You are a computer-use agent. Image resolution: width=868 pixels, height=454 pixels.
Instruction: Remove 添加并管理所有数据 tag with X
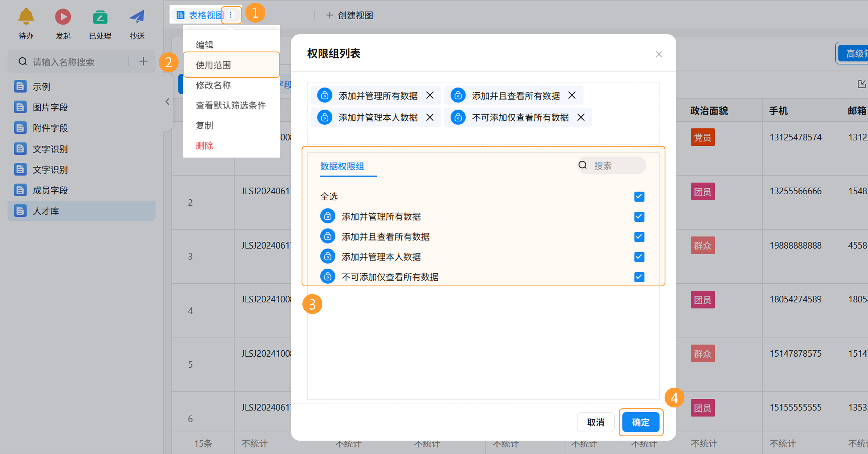430,95
